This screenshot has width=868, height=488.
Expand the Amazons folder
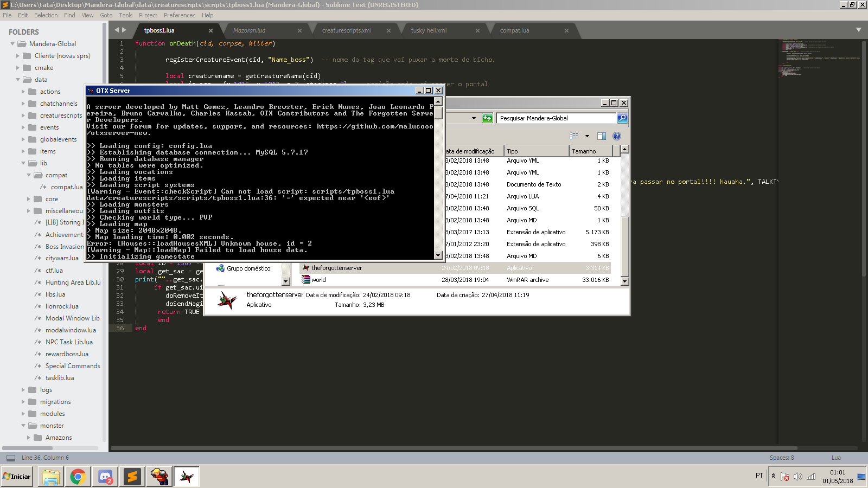point(29,438)
